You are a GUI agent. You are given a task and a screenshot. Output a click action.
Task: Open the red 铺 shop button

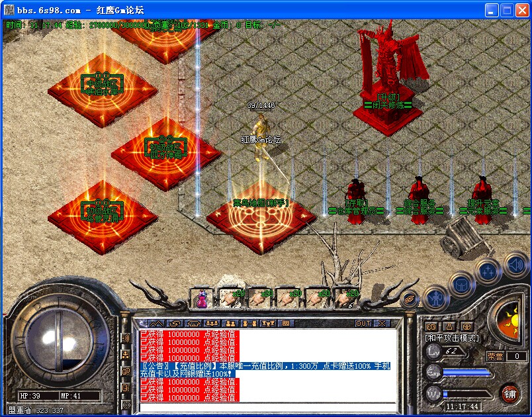point(510,394)
